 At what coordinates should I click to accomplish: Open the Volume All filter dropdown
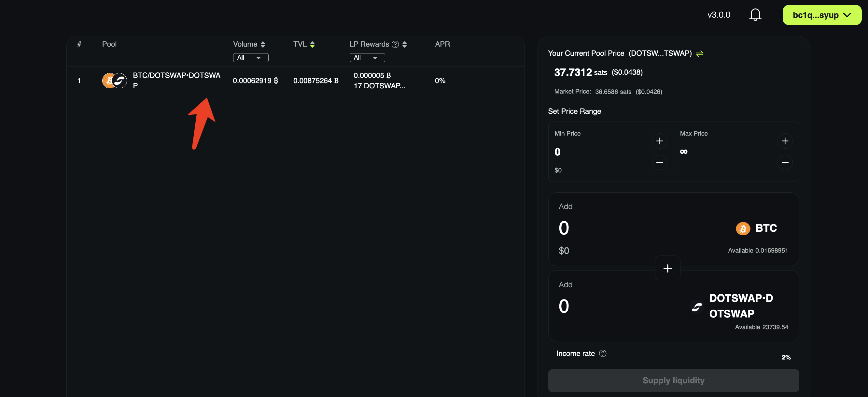pos(250,58)
